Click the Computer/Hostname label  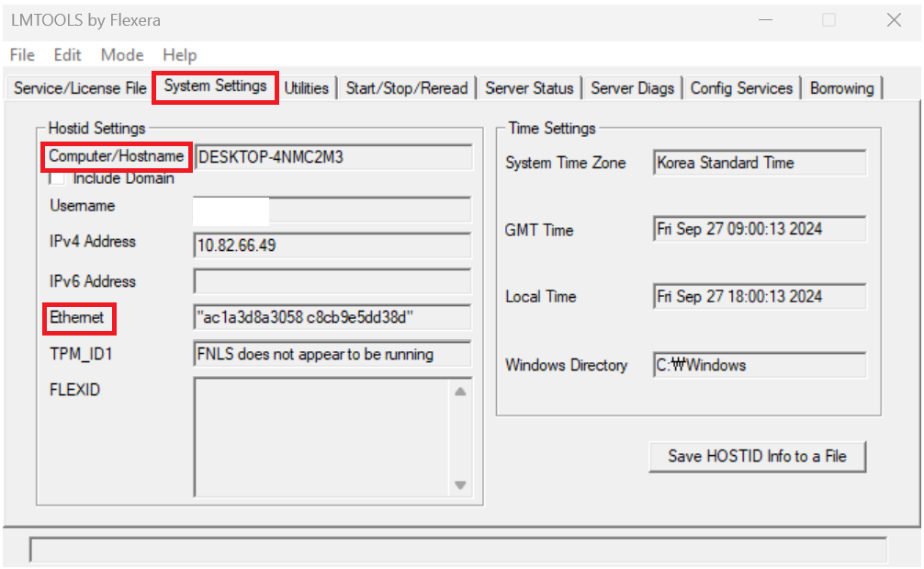pyautogui.click(x=116, y=156)
